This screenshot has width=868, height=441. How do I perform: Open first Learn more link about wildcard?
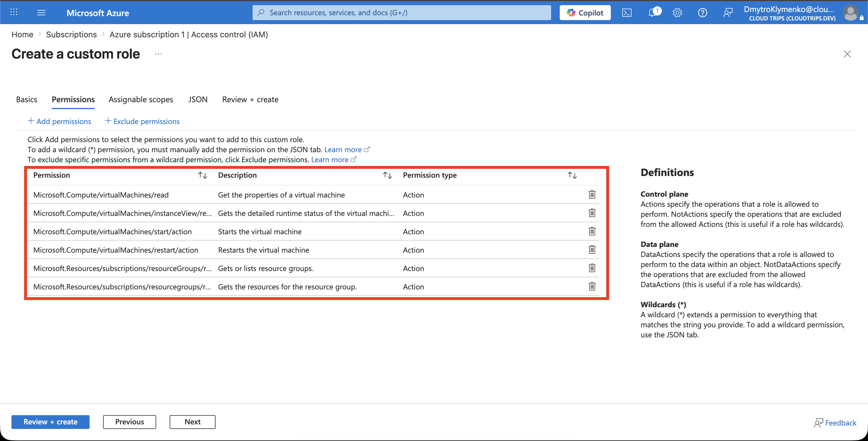point(347,150)
